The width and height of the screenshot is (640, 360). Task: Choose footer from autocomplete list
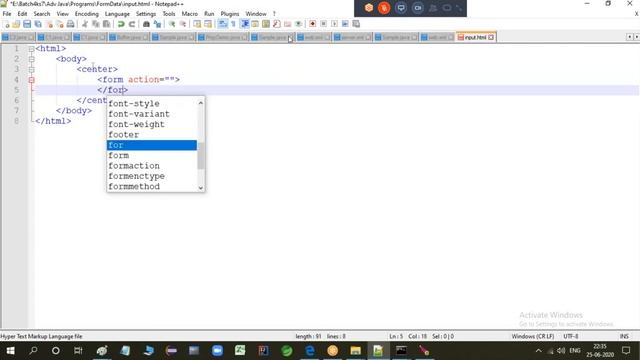click(x=152, y=135)
